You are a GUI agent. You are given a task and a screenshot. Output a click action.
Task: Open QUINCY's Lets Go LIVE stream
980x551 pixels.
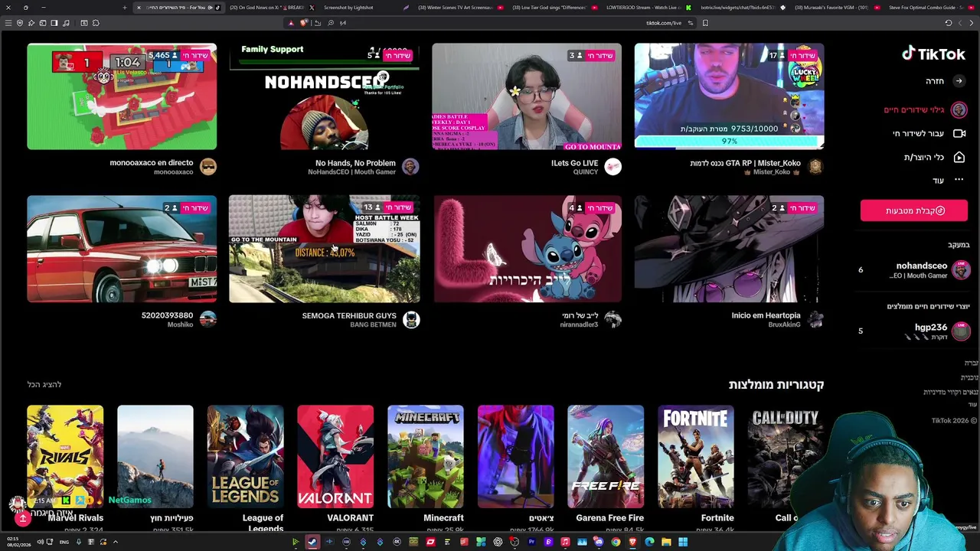pyautogui.click(x=527, y=96)
